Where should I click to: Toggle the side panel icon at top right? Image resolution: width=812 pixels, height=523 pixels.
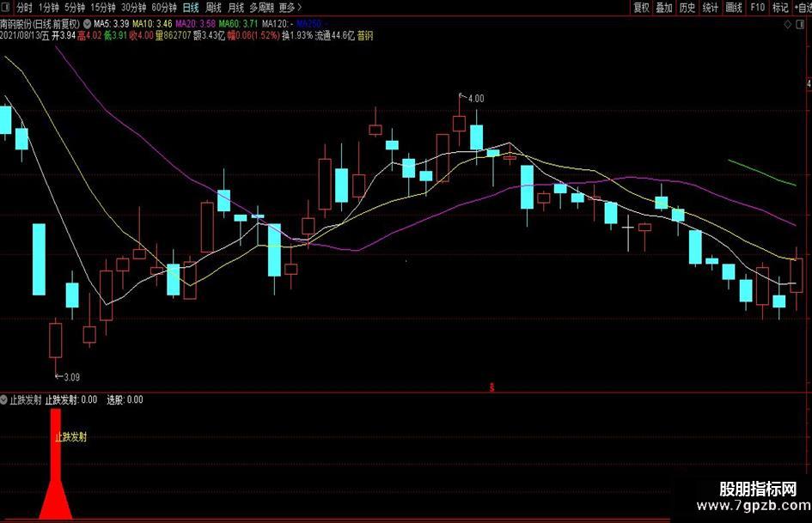[x=802, y=24]
